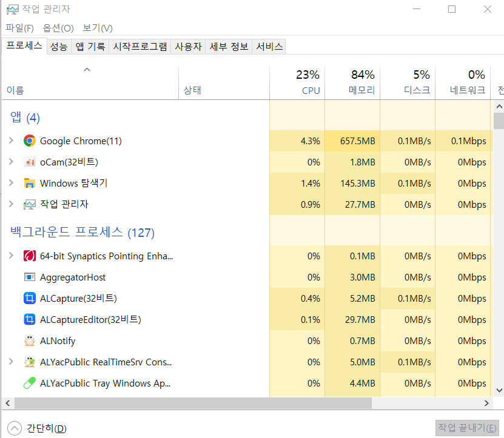The height and width of the screenshot is (438, 504).
Task: Sort by the 네트워크 column header
Action: 463,83
